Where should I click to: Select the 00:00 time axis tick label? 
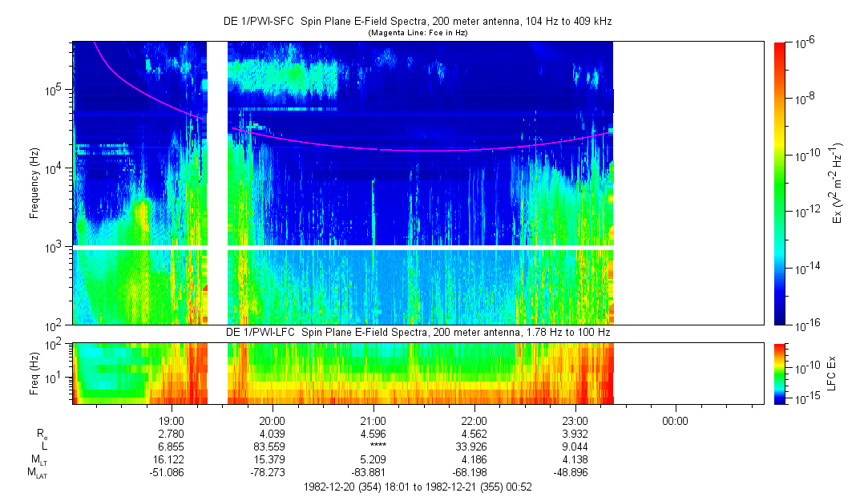(676, 420)
